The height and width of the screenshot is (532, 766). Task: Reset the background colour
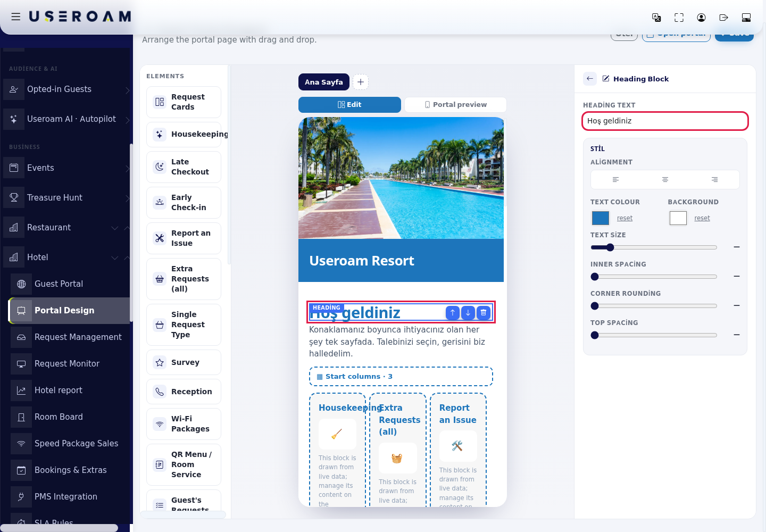[x=702, y=218]
